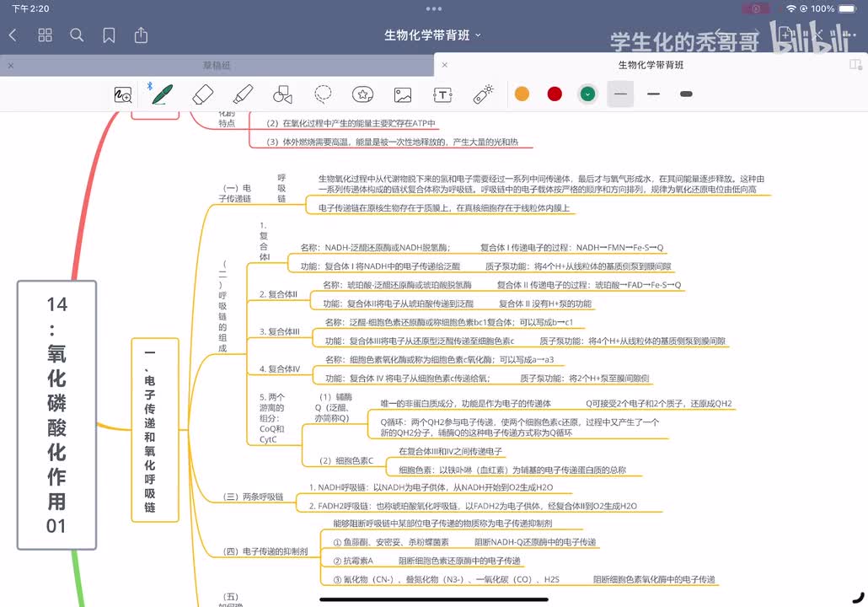Open the Elements sticker tool
868x607 pixels.
(362, 94)
